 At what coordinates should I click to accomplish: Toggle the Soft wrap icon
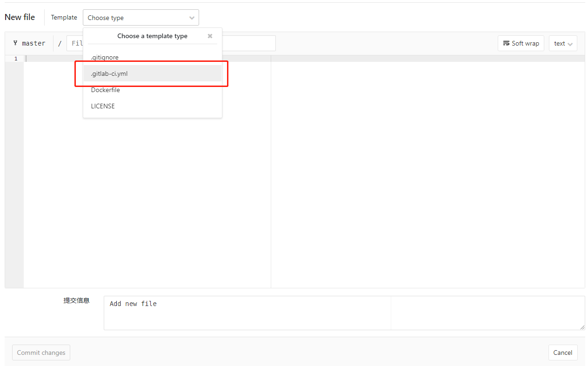pos(505,43)
